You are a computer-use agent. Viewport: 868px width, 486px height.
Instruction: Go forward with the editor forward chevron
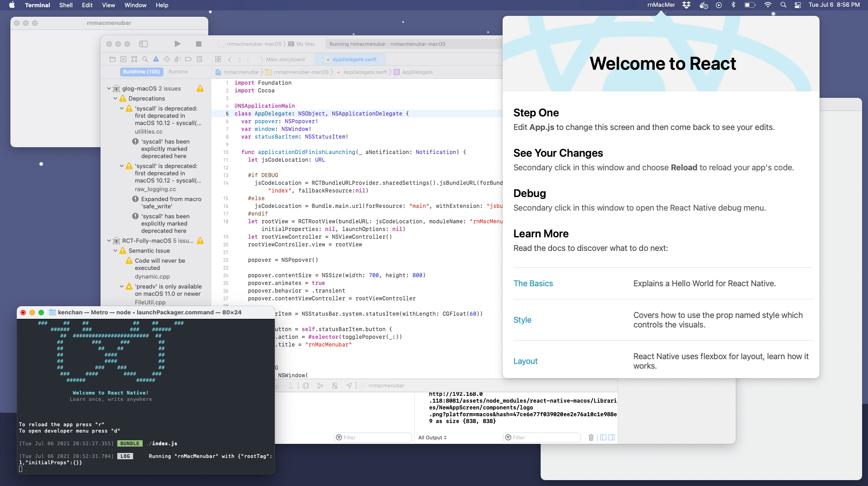tap(240, 59)
